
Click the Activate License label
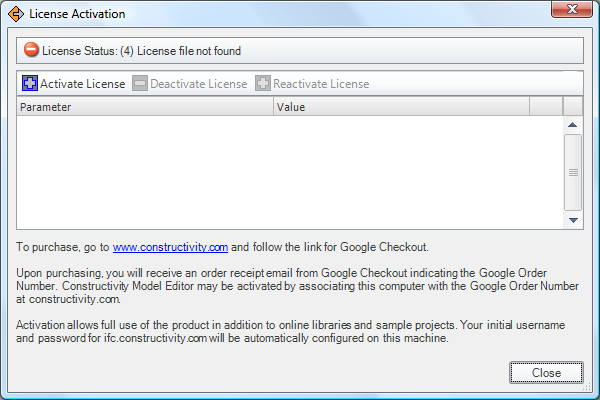coord(83,83)
